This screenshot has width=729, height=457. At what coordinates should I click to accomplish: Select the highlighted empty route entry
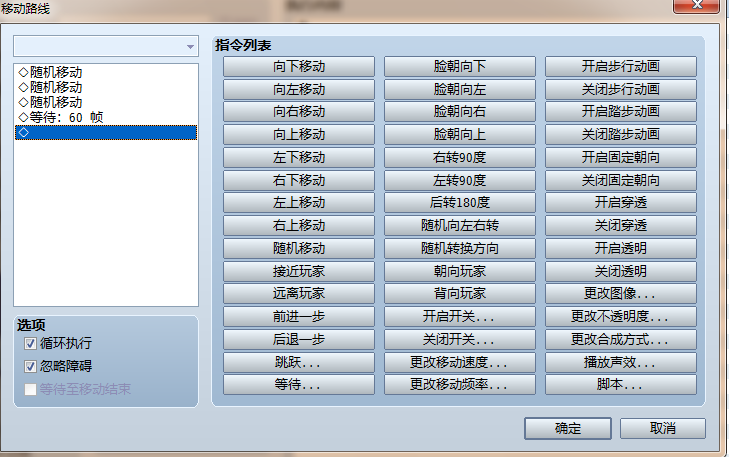click(106, 132)
